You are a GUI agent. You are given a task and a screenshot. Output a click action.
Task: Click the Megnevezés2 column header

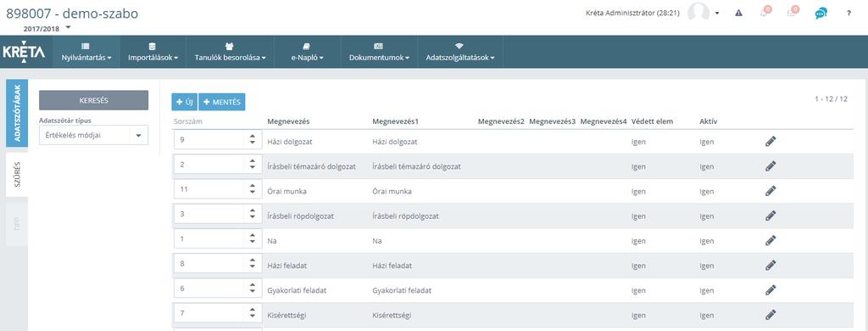[x=501, y=121]
